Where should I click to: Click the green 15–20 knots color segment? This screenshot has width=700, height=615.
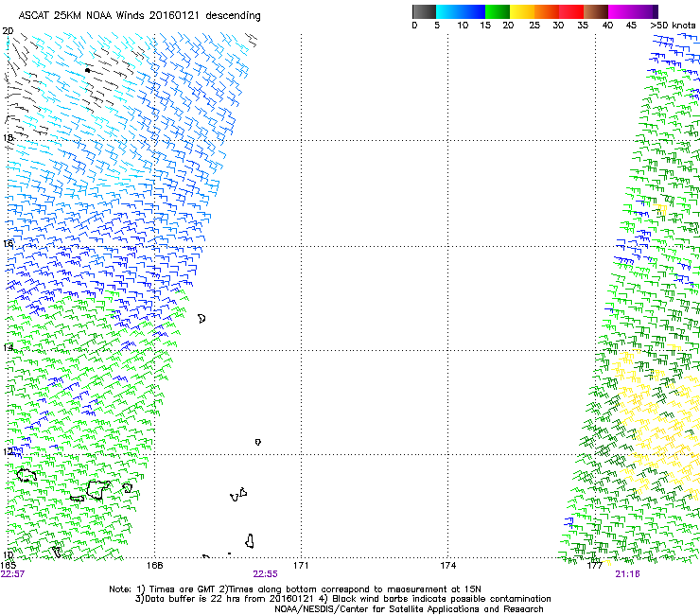click(x=498, y=11)
